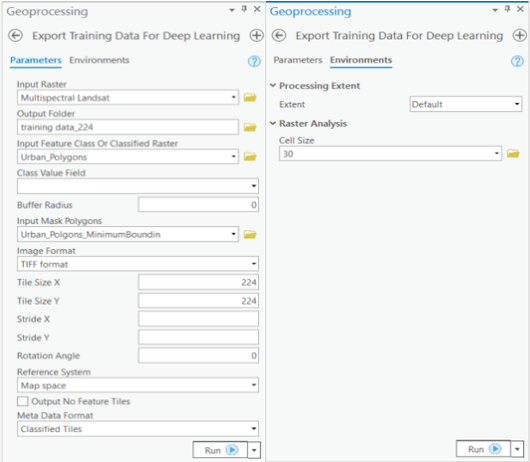The image size is (530, 462).
Task: Open Run options arrow in right pane
Action: (x=517, y=449)
